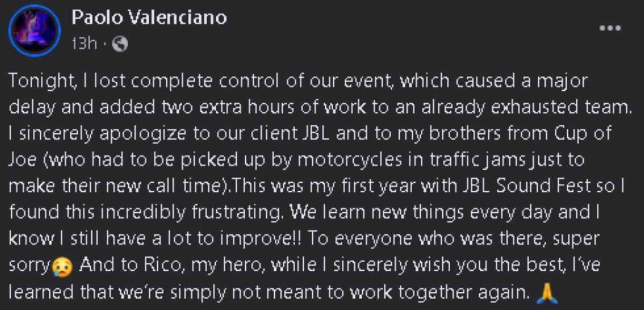Open the three-dot post options menu
The width and height of the screenshot is (644, 310).
click(610, 28)
